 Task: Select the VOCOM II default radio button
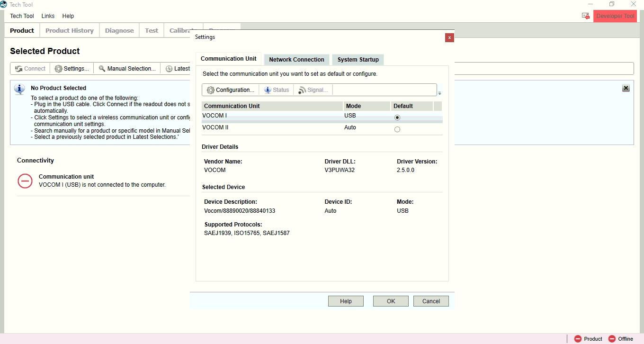pos(397,129)
